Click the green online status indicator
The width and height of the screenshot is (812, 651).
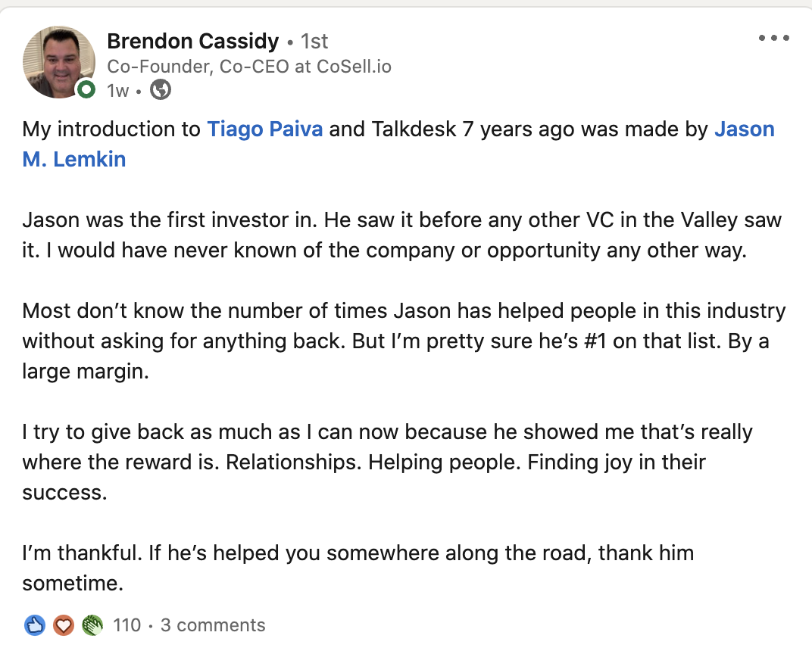[x=86, y=89]
